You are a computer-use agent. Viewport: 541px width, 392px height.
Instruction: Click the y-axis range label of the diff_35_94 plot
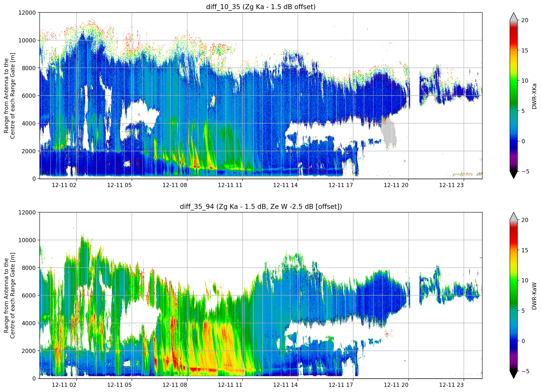click(x=9, y=295)
